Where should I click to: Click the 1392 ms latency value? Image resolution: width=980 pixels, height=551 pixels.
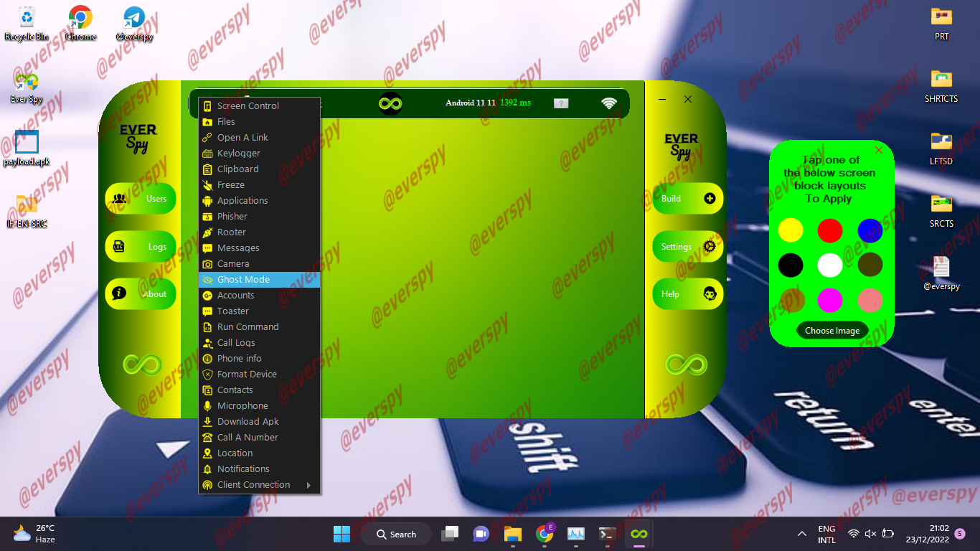point(515,103)
